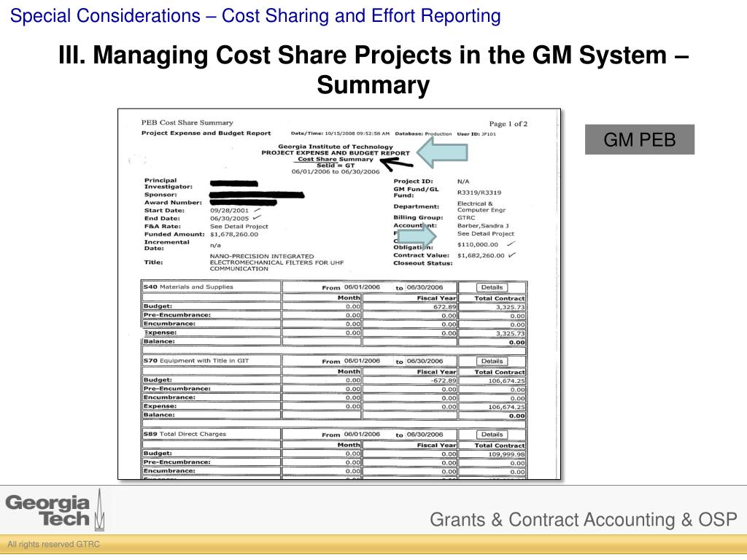747x560 pixels.
Task: Select the 'Award Number:' label
Action: point(173,203)
